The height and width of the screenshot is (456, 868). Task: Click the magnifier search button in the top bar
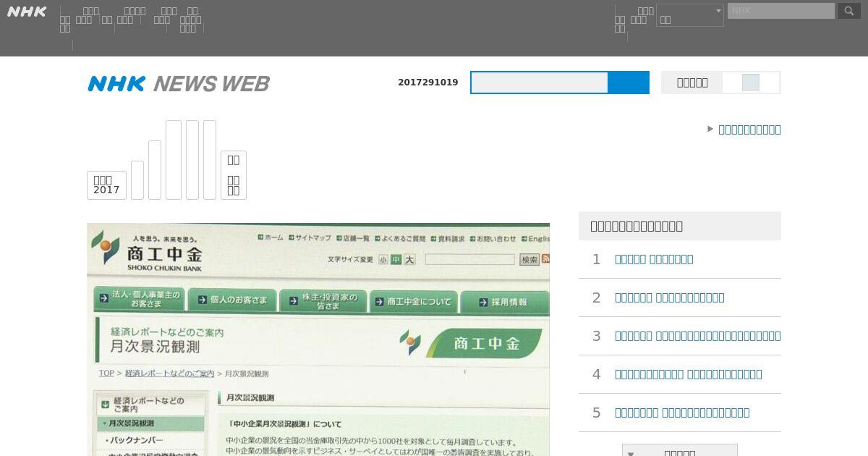[849, 11]
